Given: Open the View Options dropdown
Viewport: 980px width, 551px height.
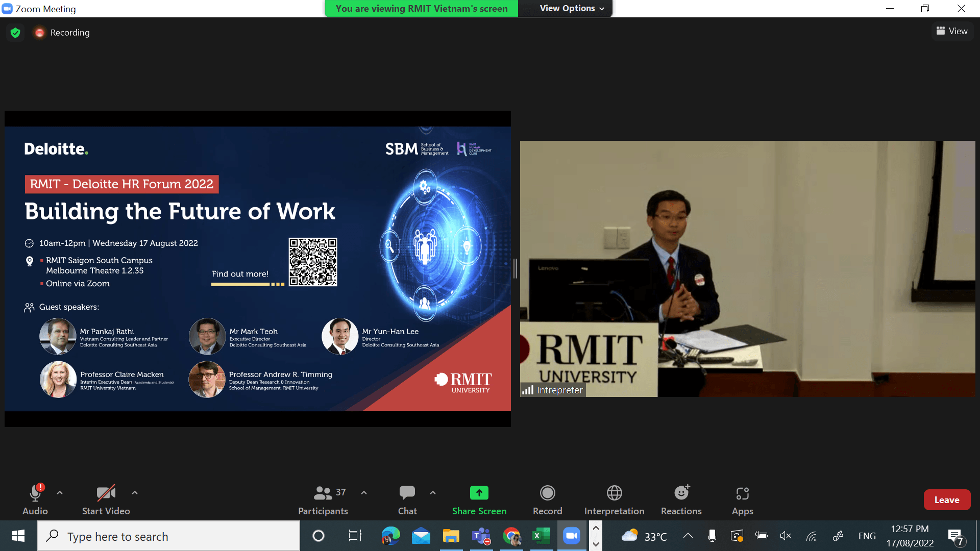Looking at the screenshot, I should (572, 8).
